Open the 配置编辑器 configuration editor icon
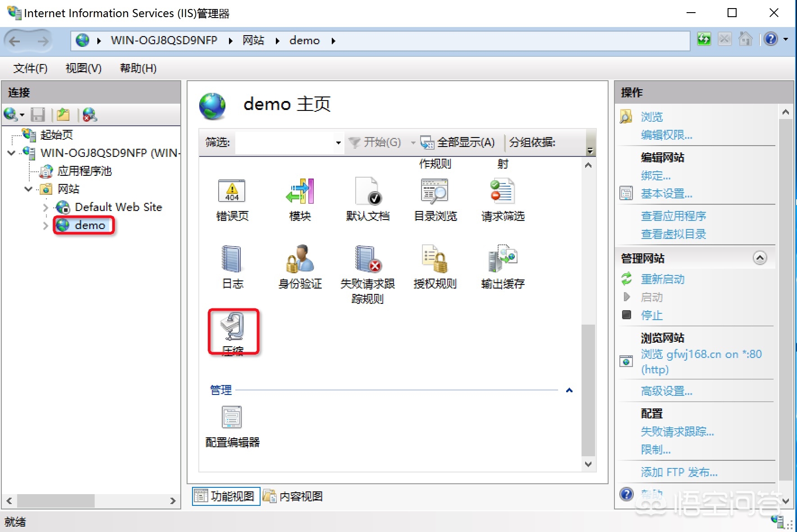This screenshot has width=797, height=532. 232,417
